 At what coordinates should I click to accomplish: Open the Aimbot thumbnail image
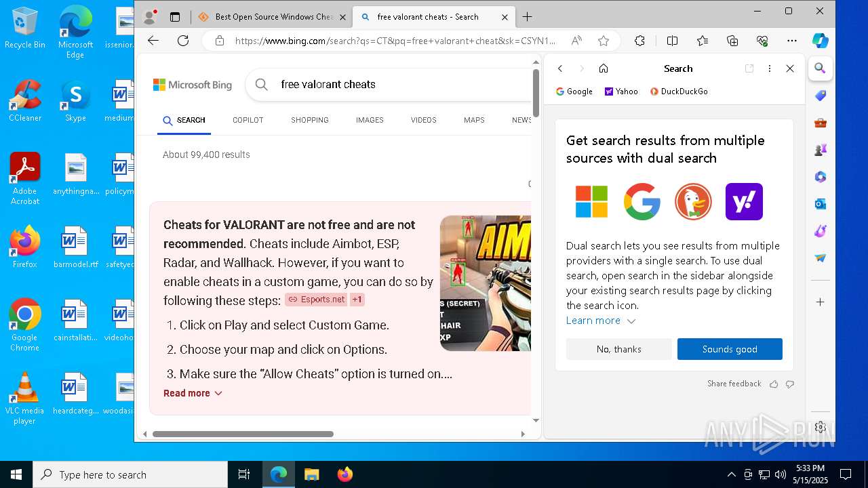click(x=486, y=283)
